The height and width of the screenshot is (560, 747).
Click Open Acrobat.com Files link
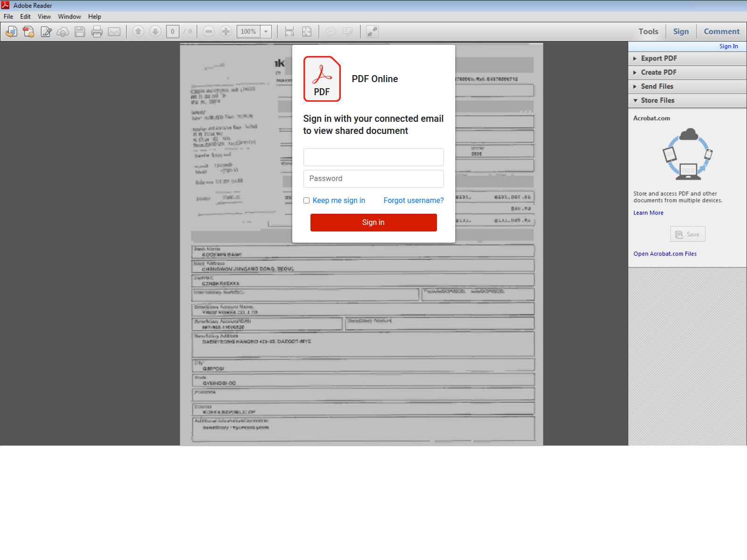(665, 254)
